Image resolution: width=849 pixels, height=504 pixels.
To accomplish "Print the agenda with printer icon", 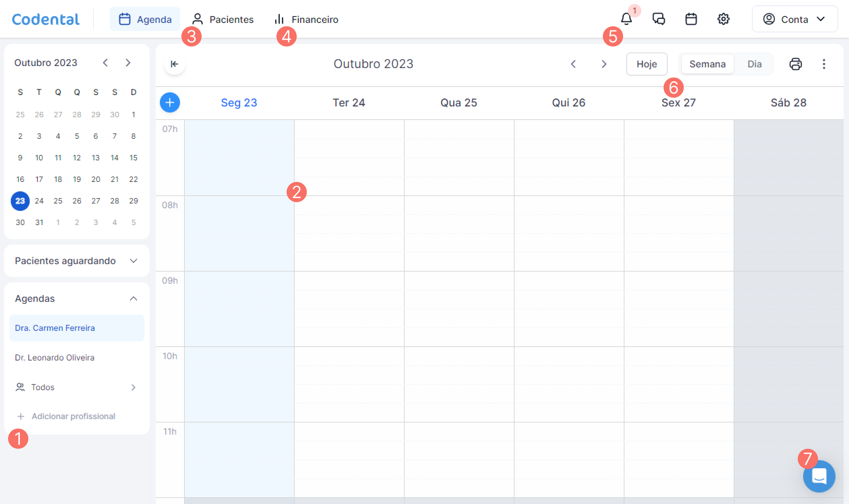I will pyautogui.click(x=795, y=64).
